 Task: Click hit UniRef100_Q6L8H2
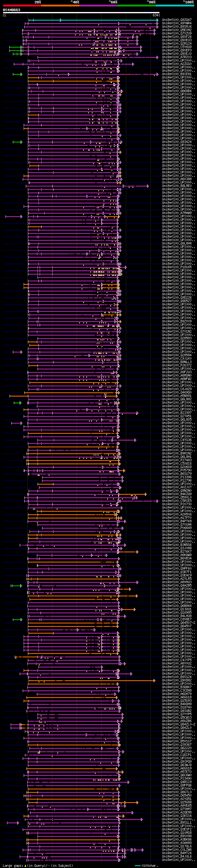(x=177, y=399)
